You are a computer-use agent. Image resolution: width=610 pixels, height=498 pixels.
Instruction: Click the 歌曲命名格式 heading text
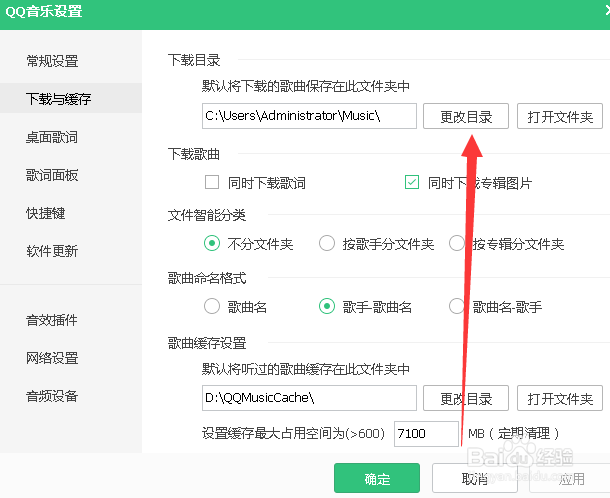[207, 278]
